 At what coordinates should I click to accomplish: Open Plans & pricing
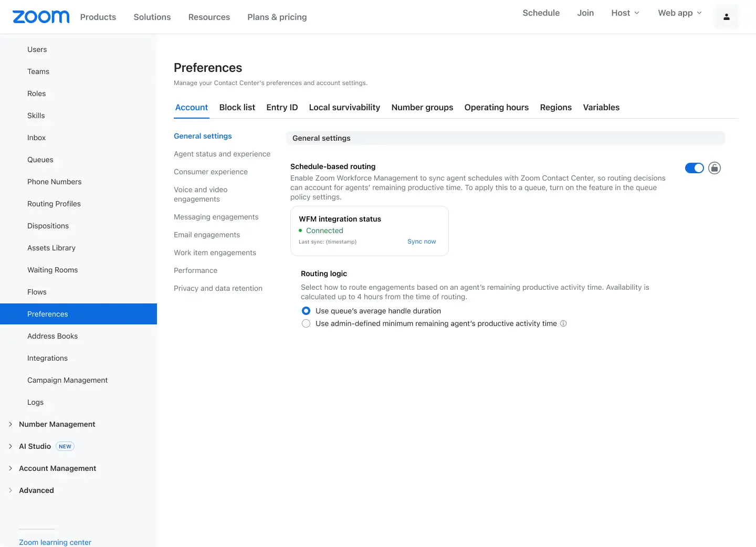coord(277,17)
